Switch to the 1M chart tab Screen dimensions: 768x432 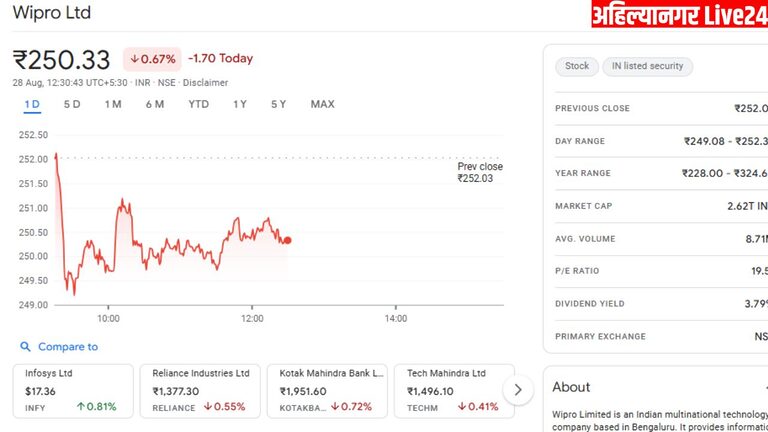point(113,104)
